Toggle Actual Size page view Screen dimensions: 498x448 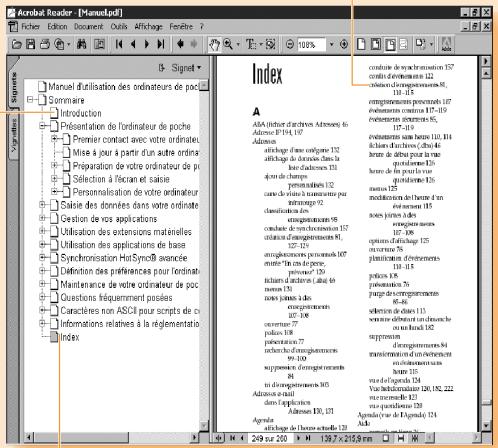[x=361, y=44]
